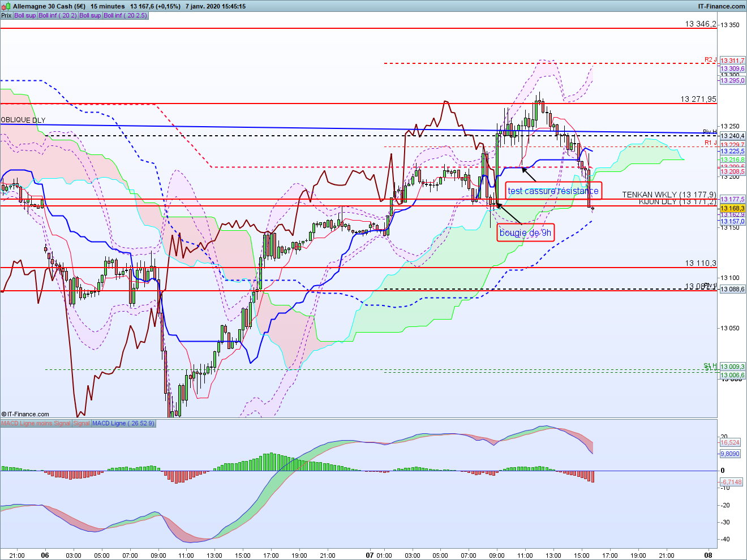Click the 08 date marker on time axis
The height and width of the screenshot is (560, 747).
(x=708, y=555)
